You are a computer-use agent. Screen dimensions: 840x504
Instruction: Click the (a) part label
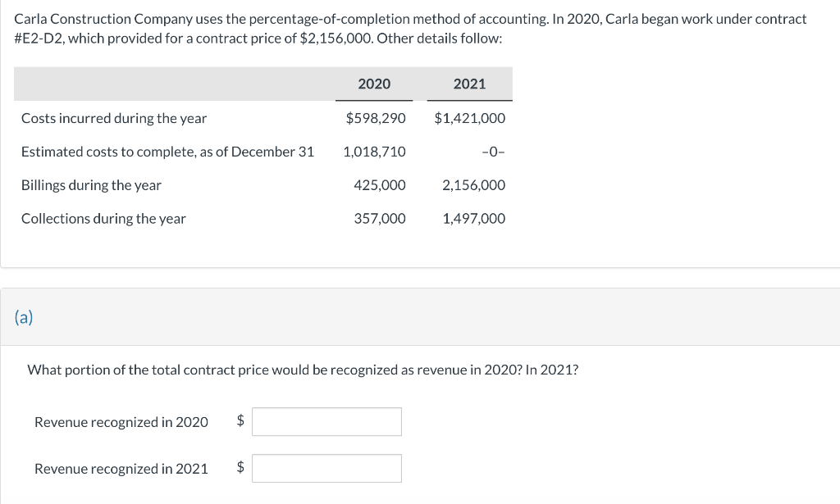24,317
